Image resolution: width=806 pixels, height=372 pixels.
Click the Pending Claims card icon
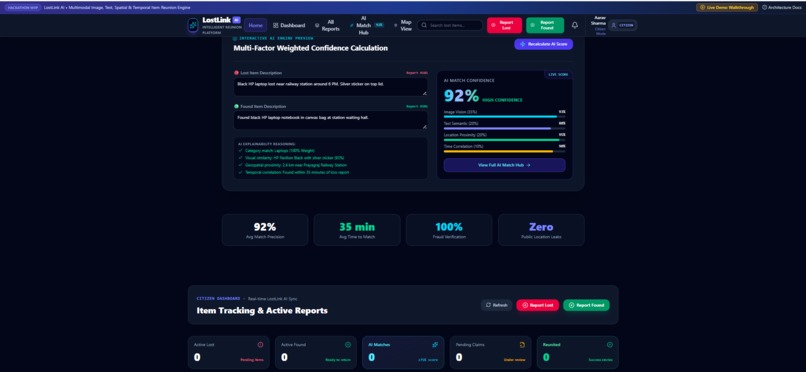pos(522,345)
